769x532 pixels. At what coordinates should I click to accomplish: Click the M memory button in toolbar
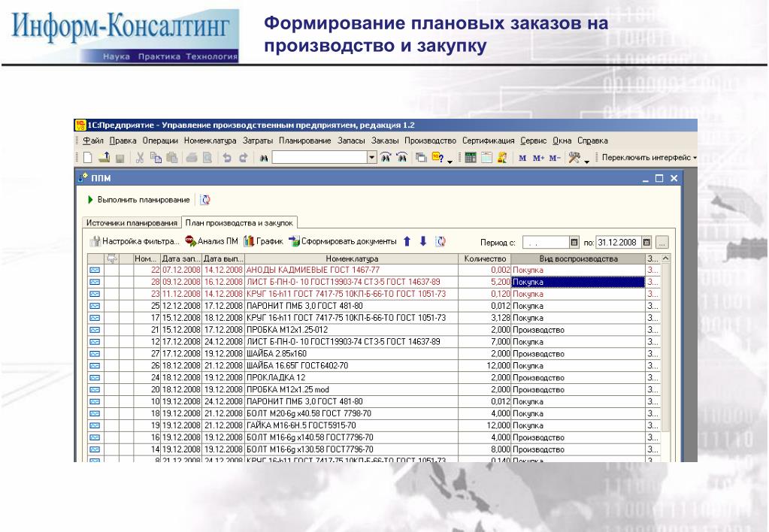[x=522, y=158]
